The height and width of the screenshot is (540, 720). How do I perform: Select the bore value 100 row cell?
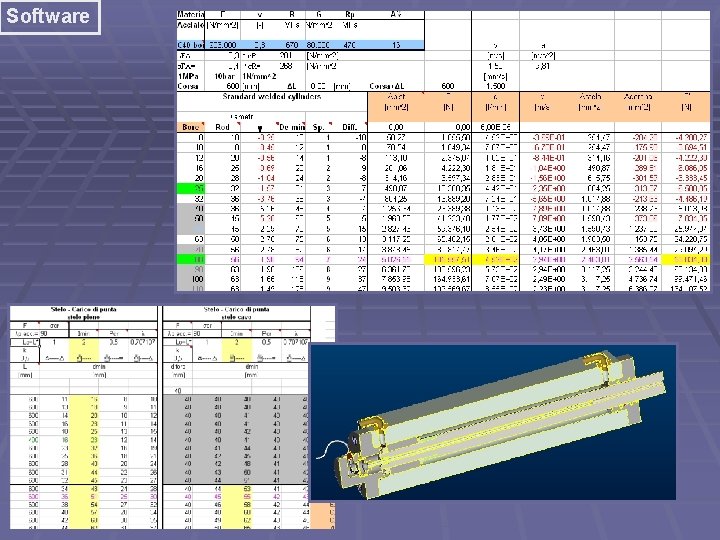pyautogui.click(x=191, y=279)
